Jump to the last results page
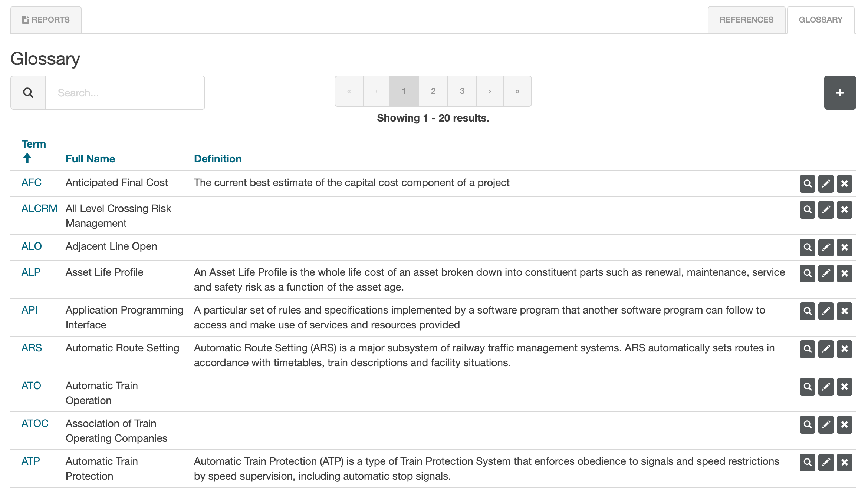This screenshot has width=868, height=490. [517, 91]
